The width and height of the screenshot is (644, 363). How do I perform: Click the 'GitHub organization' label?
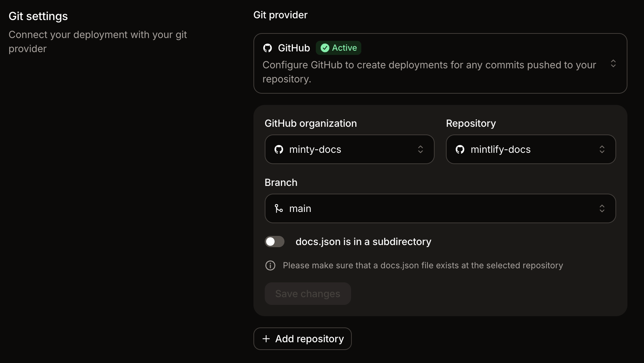pyautogui.click(x=311, y=123)
